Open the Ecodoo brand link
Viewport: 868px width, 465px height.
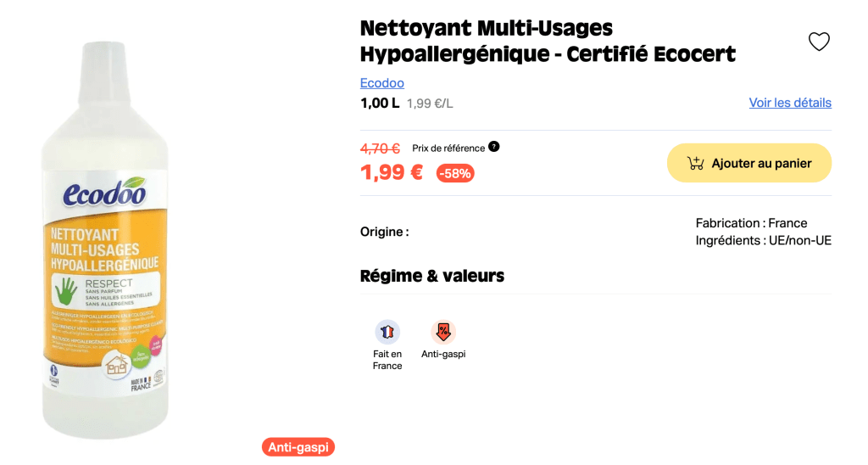coord(381,83)
